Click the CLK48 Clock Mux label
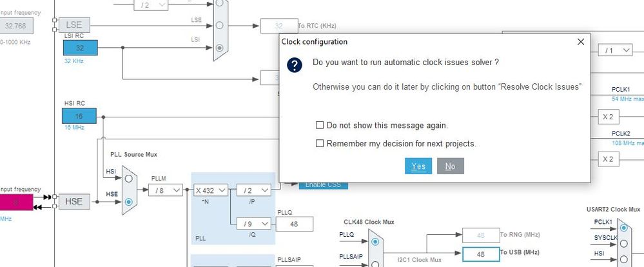The height and width of the screenshot is (267, 644). pyautogui.click(x=369, y=222)
